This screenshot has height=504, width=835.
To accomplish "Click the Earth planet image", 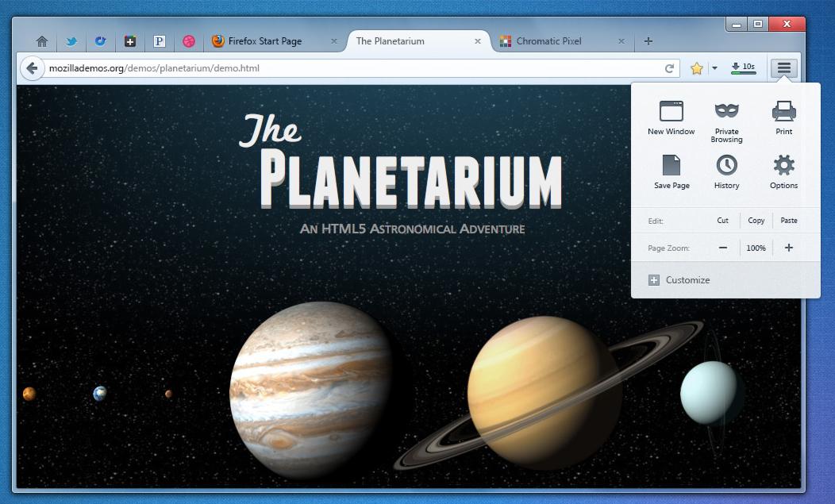I will click(99, 394).
